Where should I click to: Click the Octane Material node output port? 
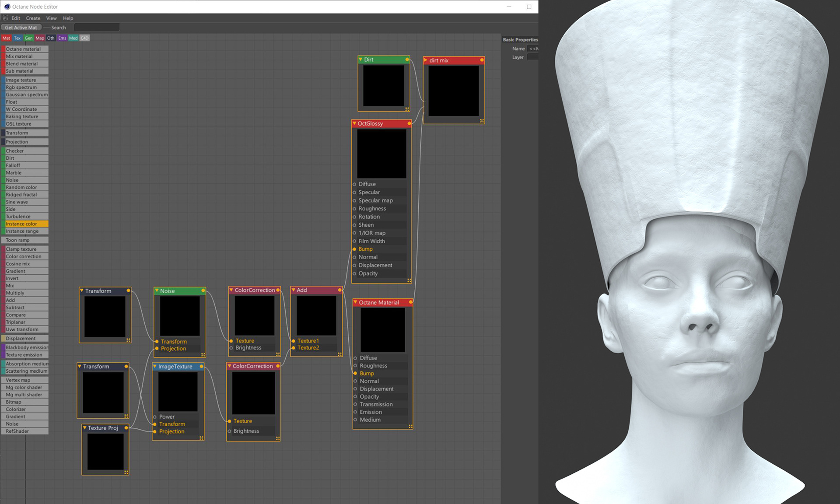[x=410, y=302]
